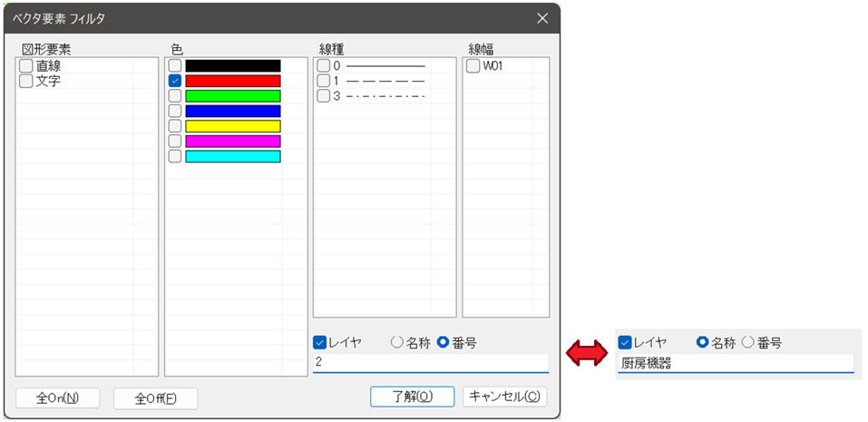Click the yellow color swatch
This screenshot has height=422, width=868.
(x=233, y=126)
